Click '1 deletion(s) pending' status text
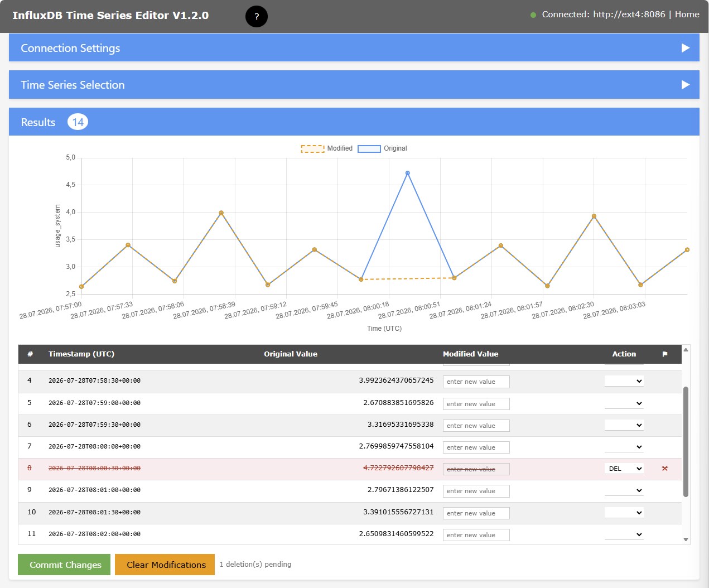709x588 pixels. click(255, 564)
